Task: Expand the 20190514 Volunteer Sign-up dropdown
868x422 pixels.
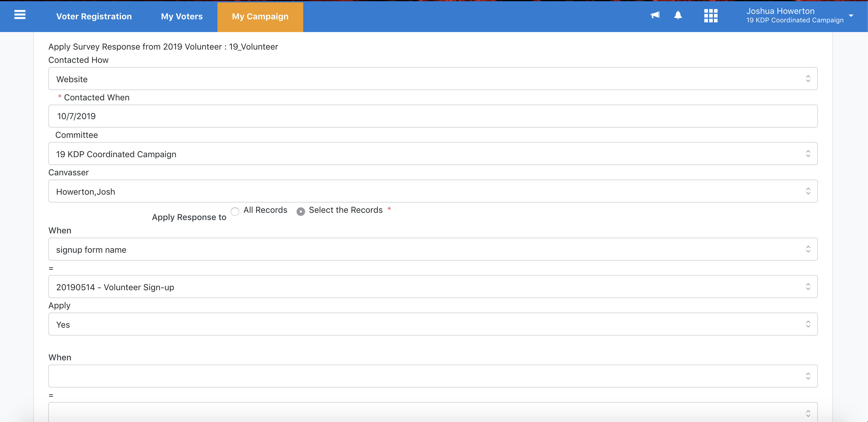Action: 433,287
